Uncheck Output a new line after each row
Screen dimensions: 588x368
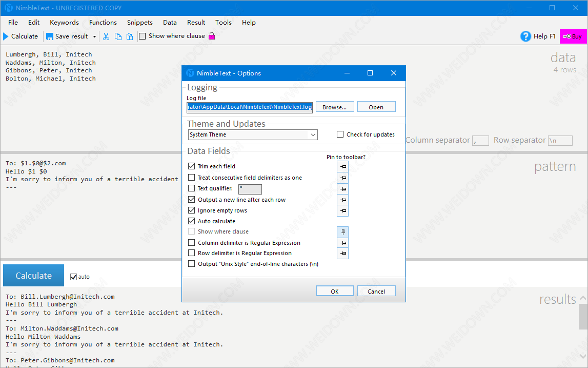[x=192, y=199]
